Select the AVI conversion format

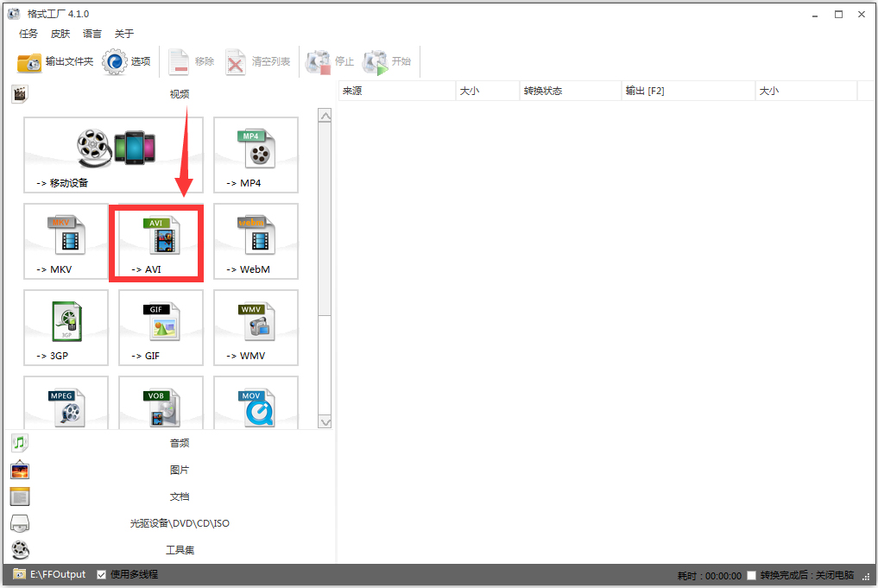click(x=156, y=242)
